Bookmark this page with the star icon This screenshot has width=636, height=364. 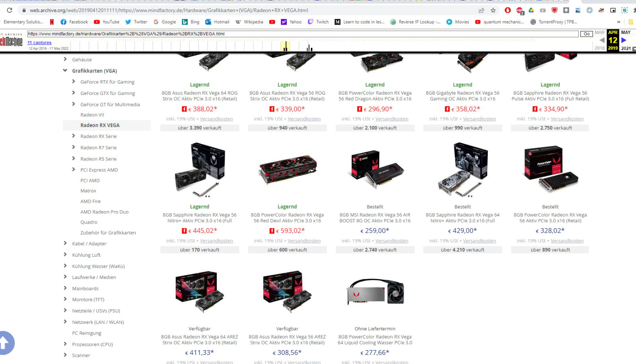[493, 10]
